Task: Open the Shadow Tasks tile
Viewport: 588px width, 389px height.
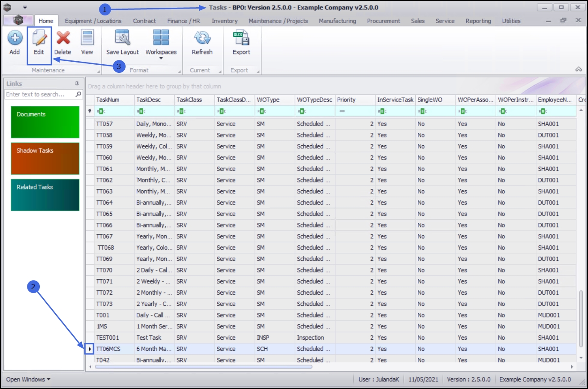Action: pyautogui.click(x=45, y=159)
